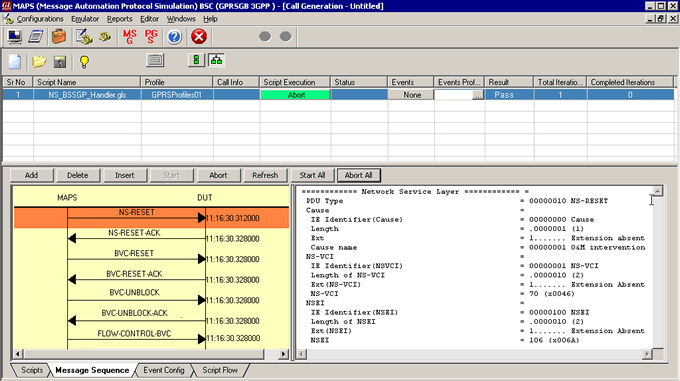The width and height of the screenshot is (680, 381).
Task: Click the Profile column header
Action: pyautogui.click(x=177, y=82)
